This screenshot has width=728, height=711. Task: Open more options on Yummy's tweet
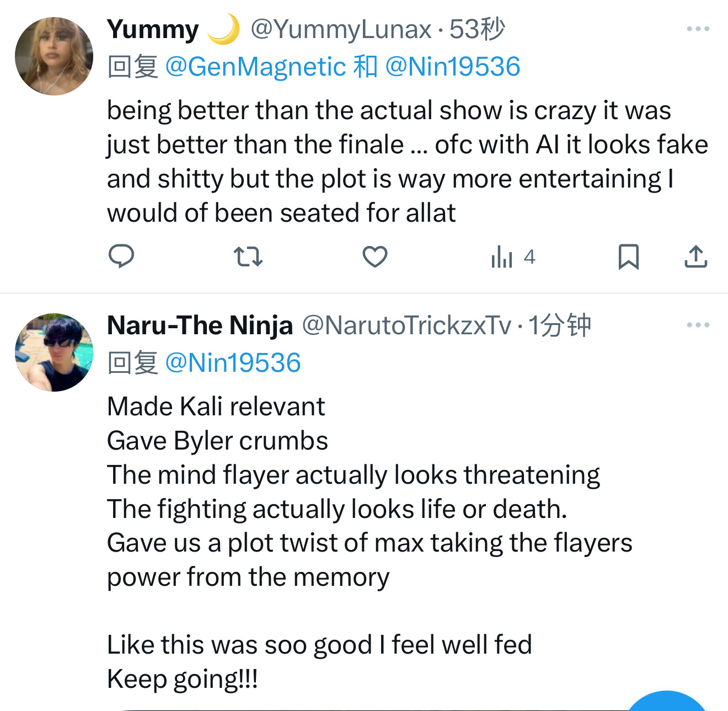[698, 29]
